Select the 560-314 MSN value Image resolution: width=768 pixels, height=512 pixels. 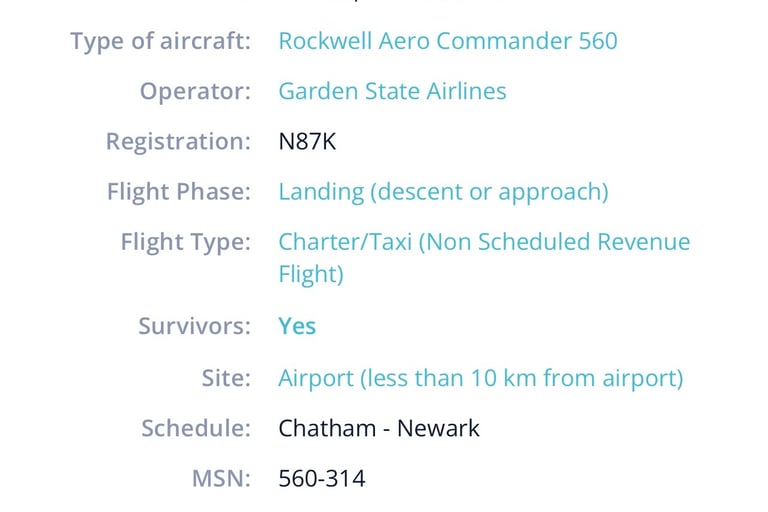coord(322,479)
